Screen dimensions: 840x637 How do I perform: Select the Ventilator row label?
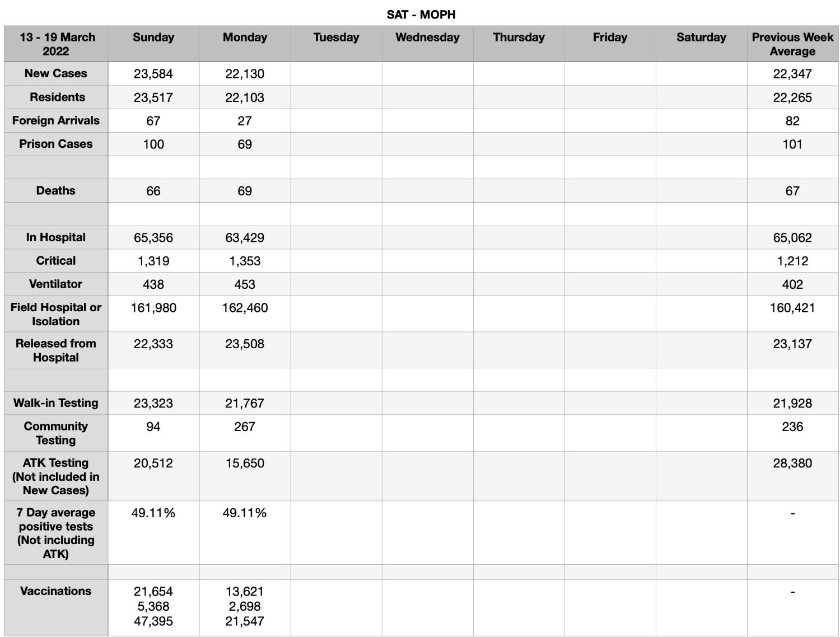(56, 284)
